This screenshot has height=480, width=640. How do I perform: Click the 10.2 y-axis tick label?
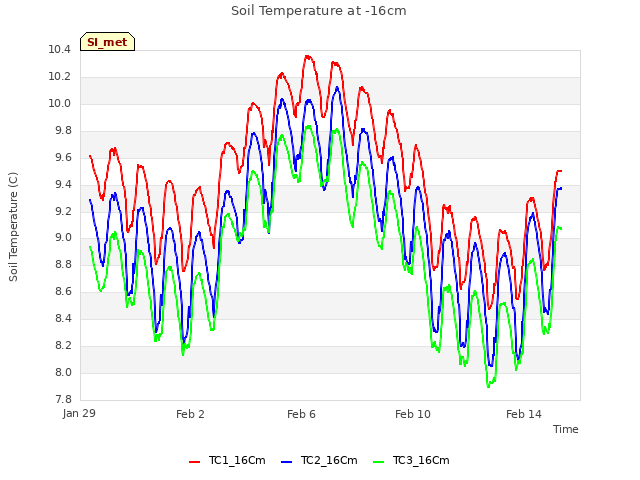(x=60, y=76)
